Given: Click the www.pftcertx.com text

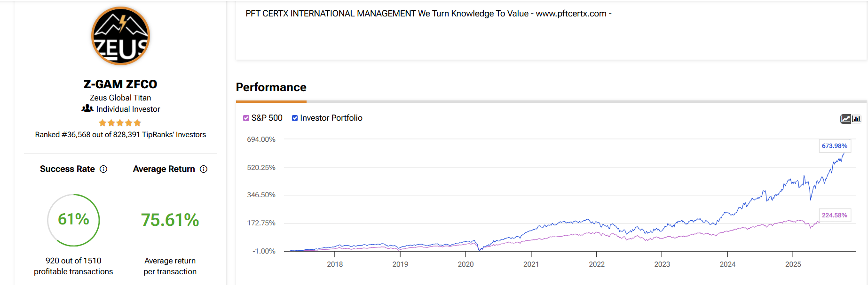Looking at the screenshot, I should coord(571,14).
